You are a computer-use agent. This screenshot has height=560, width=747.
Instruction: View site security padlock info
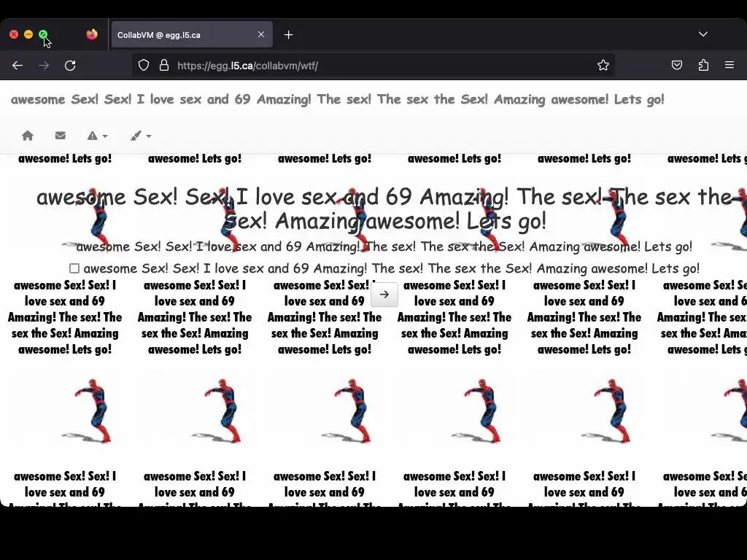click(x=164, y=65)
